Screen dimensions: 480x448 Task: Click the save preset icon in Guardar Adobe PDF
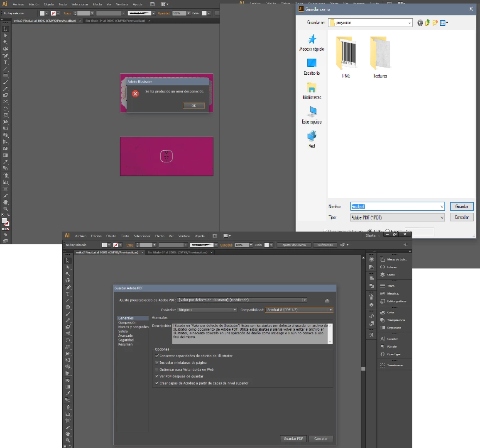click(x=327, y=301)
